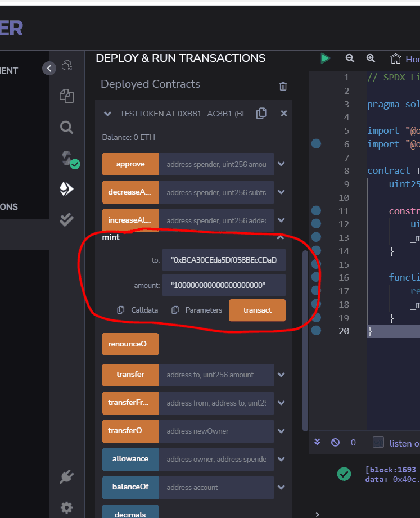Click the pending transactions count 0
Viewport: 420px width, 518px height.
click(x=353, y=442)
